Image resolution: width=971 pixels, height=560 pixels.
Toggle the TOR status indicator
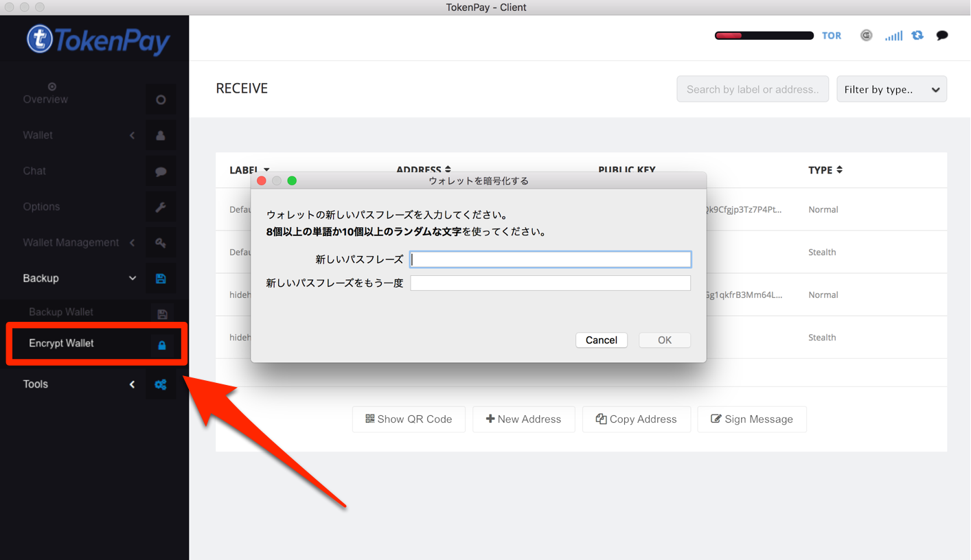tap(832, 36)
